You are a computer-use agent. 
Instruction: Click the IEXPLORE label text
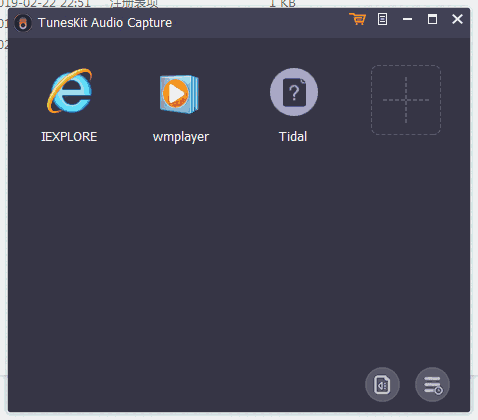click(x=69, y=137)
